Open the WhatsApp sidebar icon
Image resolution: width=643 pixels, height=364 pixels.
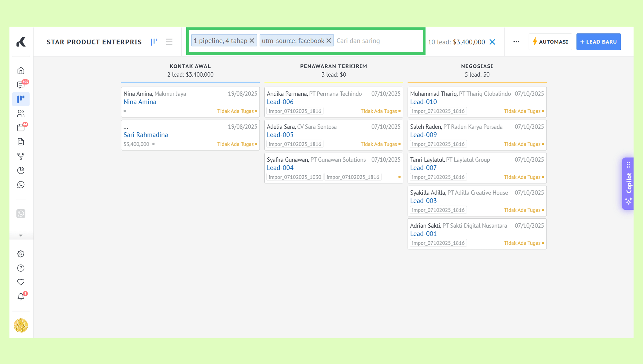(x=21, y=185)
